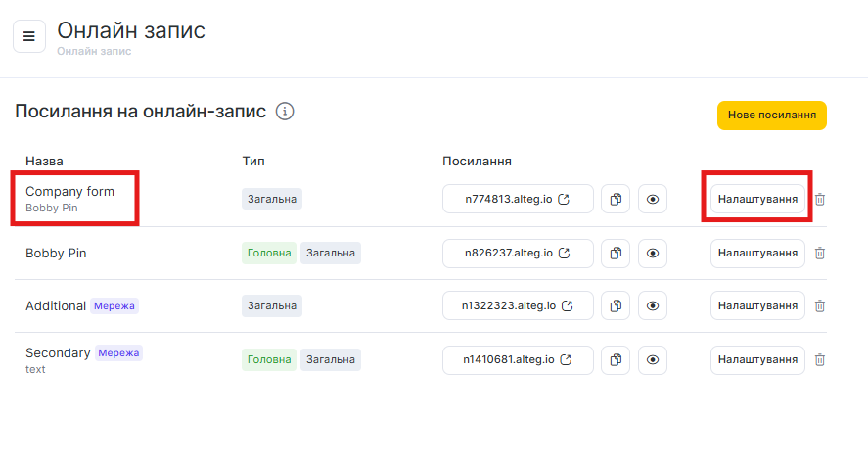Open Налаштування for Bobby Pin row
Viewport: 868px width, 466px height.
pos(757,254)
